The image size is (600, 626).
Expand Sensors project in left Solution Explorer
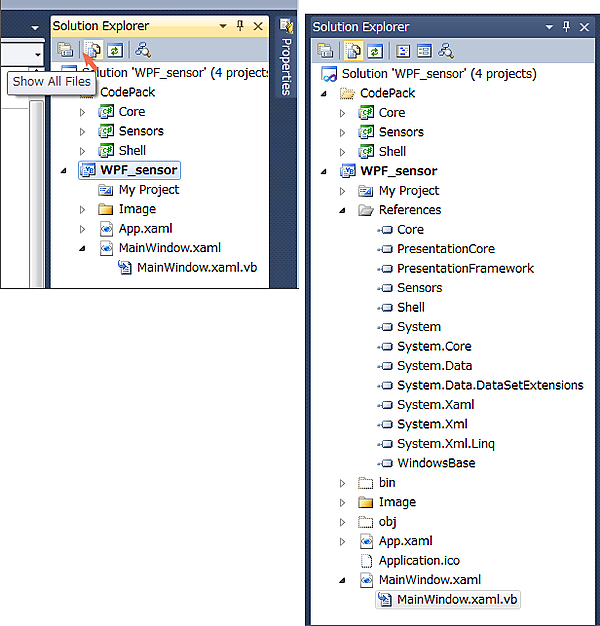(x=82, y=132)
